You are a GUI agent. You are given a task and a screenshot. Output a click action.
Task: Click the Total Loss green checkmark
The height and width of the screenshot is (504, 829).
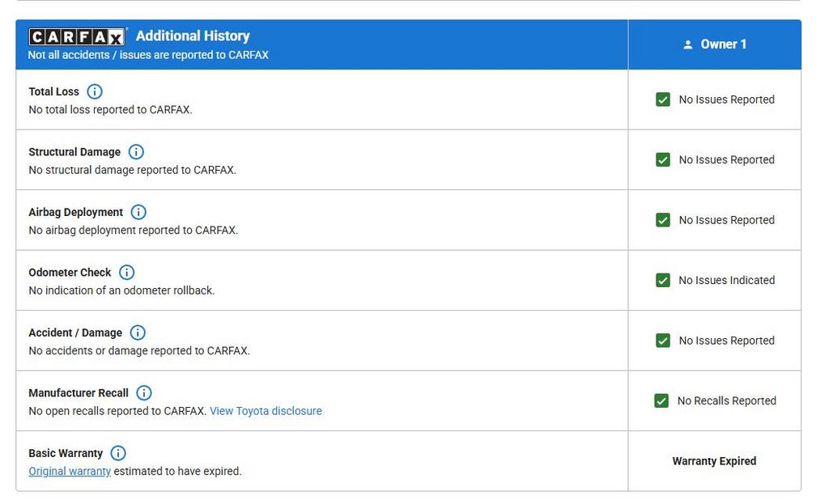coord(663,100)
